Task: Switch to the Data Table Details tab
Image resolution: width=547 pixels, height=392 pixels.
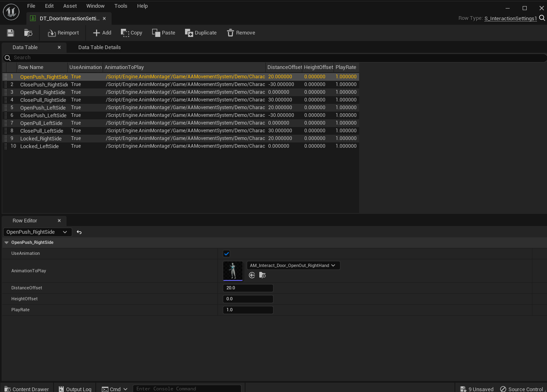Action: pyautogui.click(x=99, y=47)
